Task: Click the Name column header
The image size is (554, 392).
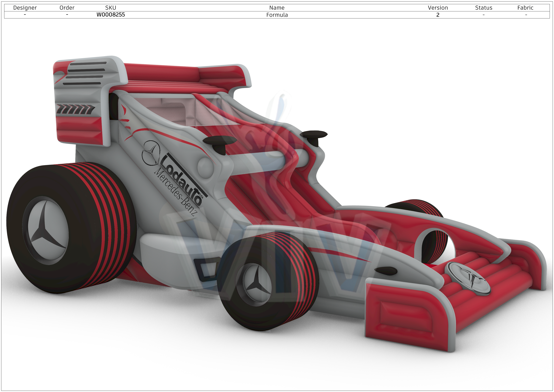Action: point(277,8)
